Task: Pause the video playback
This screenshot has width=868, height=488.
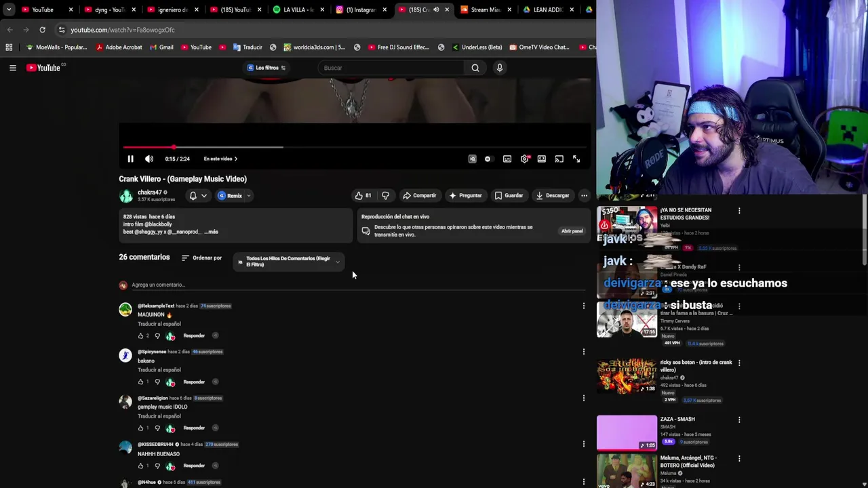Action: coord(130,159)
